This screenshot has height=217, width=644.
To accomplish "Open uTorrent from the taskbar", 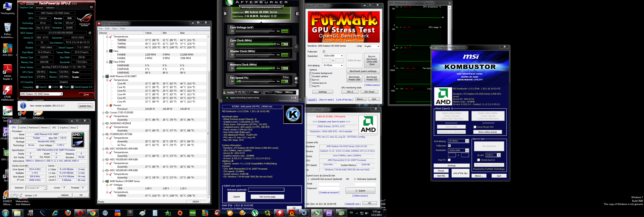I will (x=255, y=213).
